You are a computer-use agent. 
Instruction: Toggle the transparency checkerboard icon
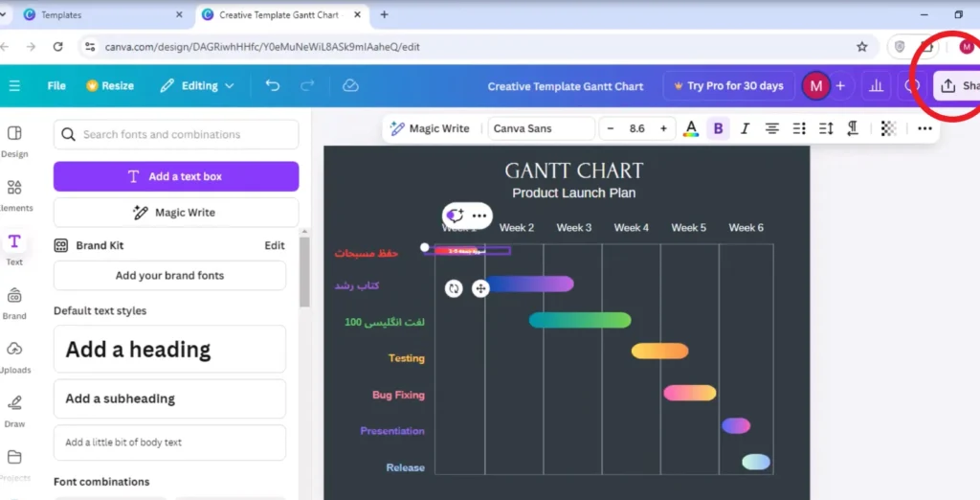[888, 128]
